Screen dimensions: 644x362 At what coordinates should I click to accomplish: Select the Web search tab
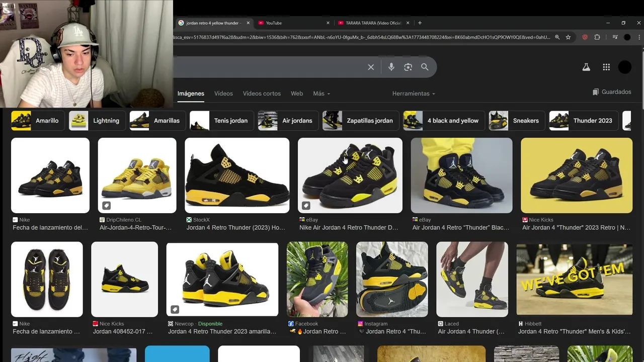297,94
